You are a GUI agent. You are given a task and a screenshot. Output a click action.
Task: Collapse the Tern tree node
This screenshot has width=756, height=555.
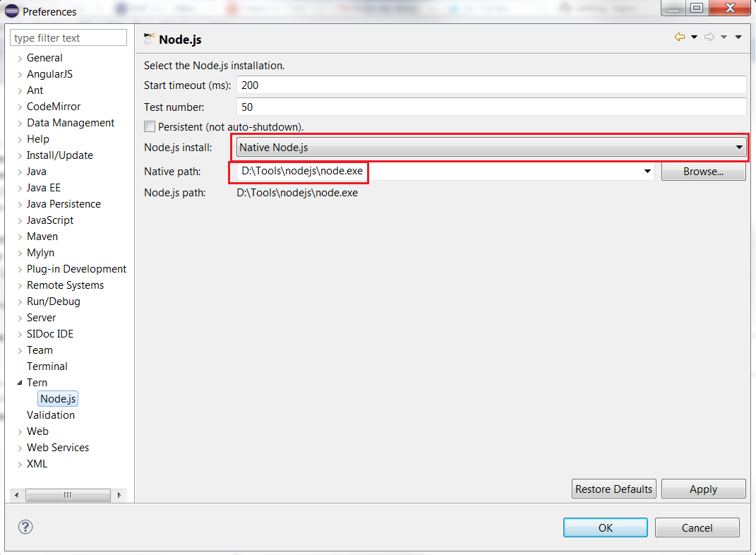point(20,383)
